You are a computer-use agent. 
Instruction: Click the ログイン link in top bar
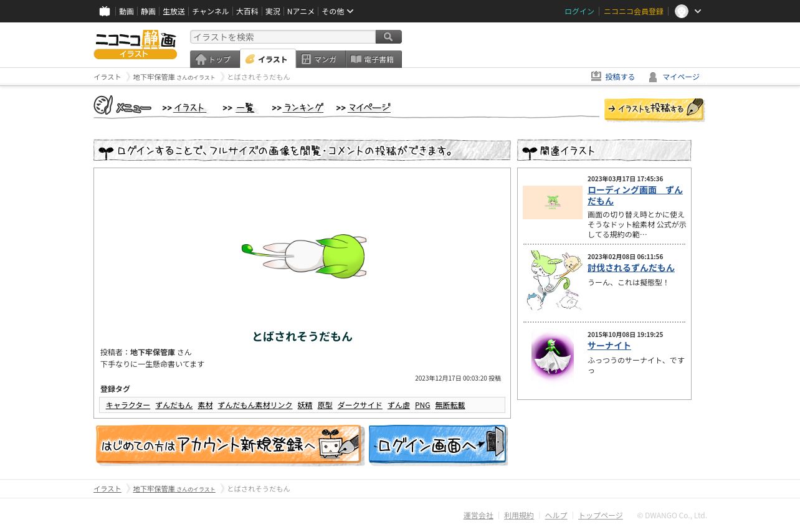coord(579,11)
